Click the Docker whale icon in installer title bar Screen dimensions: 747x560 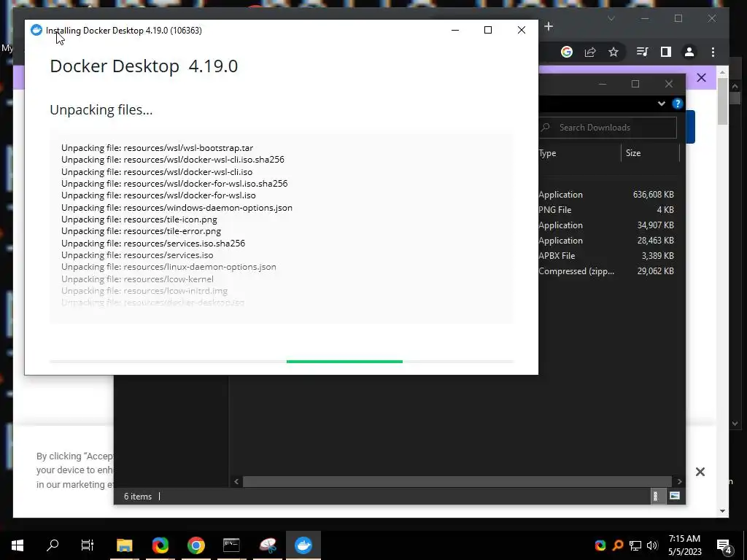(36, 30)
